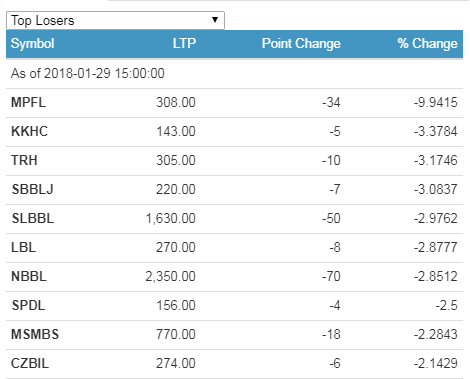Select the -50 point change for SLBBL
The width and height of the screenshot is (470, 379).
[x=331, y=218]
